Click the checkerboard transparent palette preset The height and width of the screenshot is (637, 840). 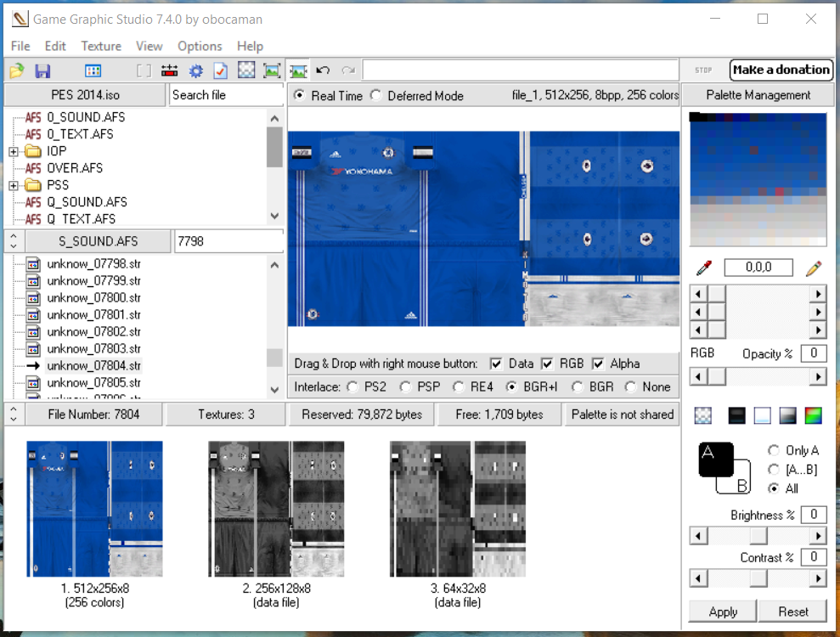703,415
